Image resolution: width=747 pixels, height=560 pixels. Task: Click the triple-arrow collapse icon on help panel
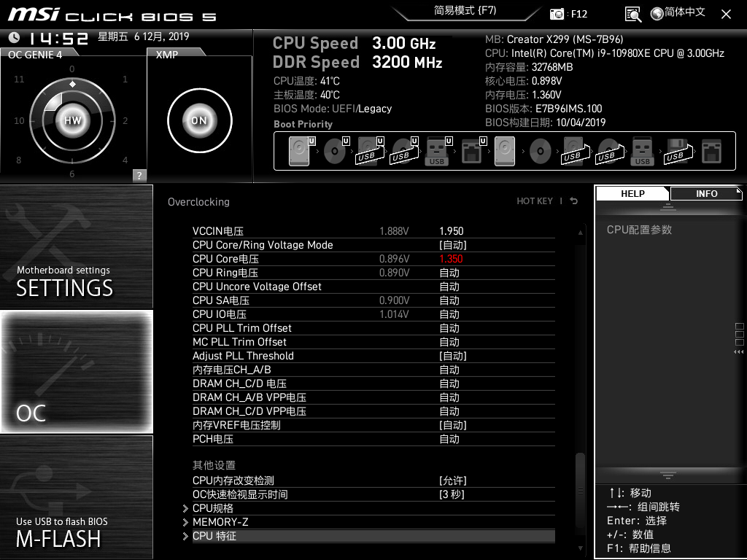[x=738, y=352]
